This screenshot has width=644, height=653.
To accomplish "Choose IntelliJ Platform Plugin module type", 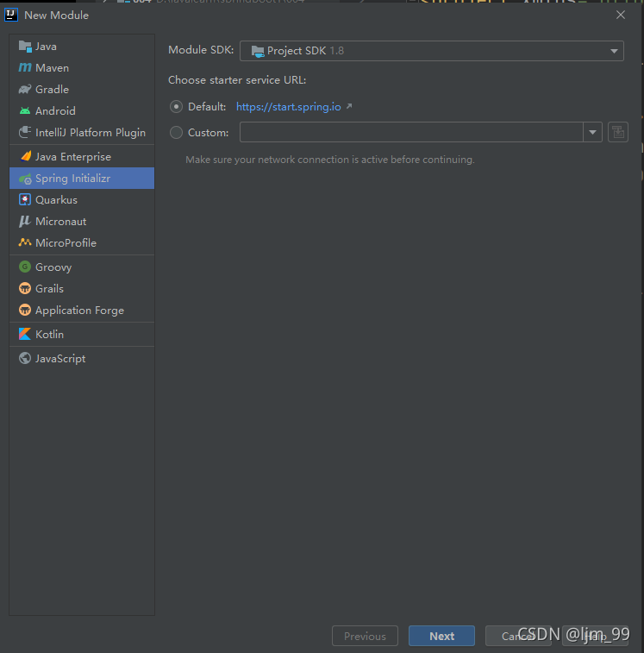I will click(x=82, y=133).
